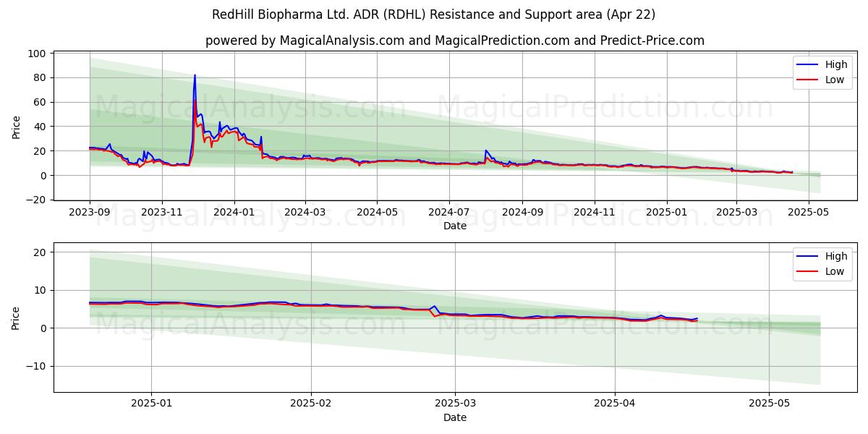Click the 'Date' axis label under bottom chart
The height and width of the screenshot is (434, 868).
(455, 417)
